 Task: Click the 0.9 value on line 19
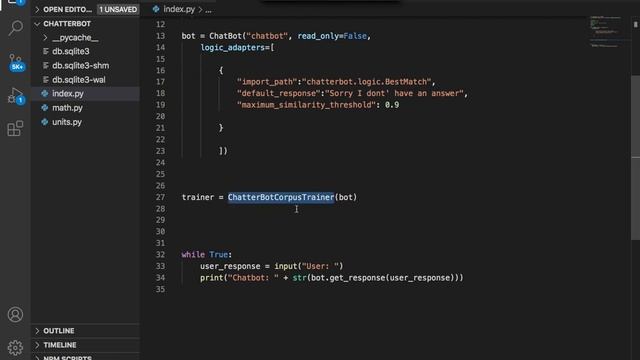[392, 105]
